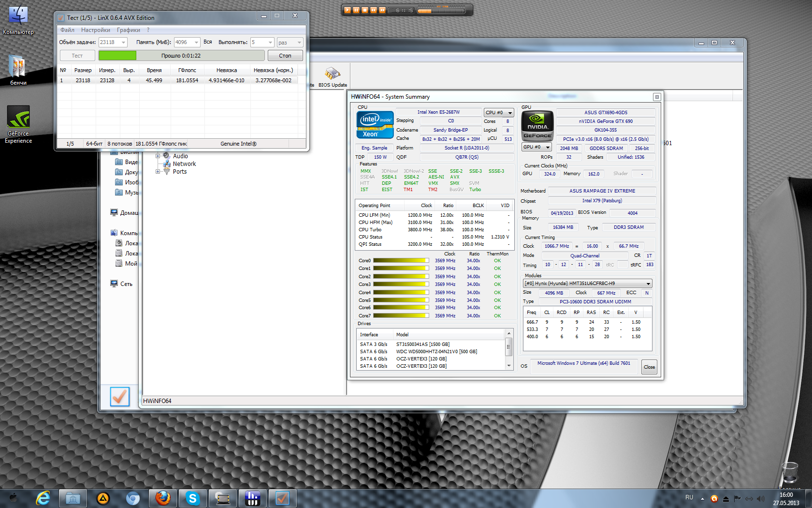Start playback in the media player widget

348,10
